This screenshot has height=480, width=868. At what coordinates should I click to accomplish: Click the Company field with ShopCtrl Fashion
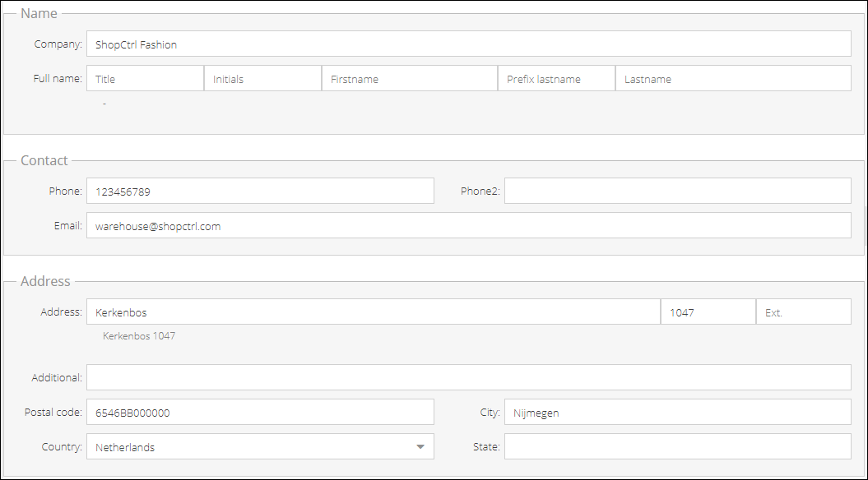tap(468, 44)
